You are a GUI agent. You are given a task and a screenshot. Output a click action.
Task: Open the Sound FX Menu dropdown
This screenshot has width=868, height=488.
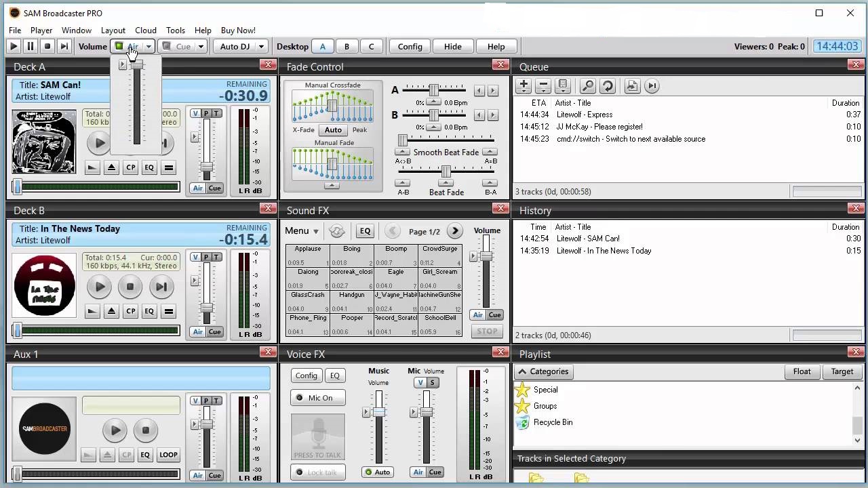302,231
